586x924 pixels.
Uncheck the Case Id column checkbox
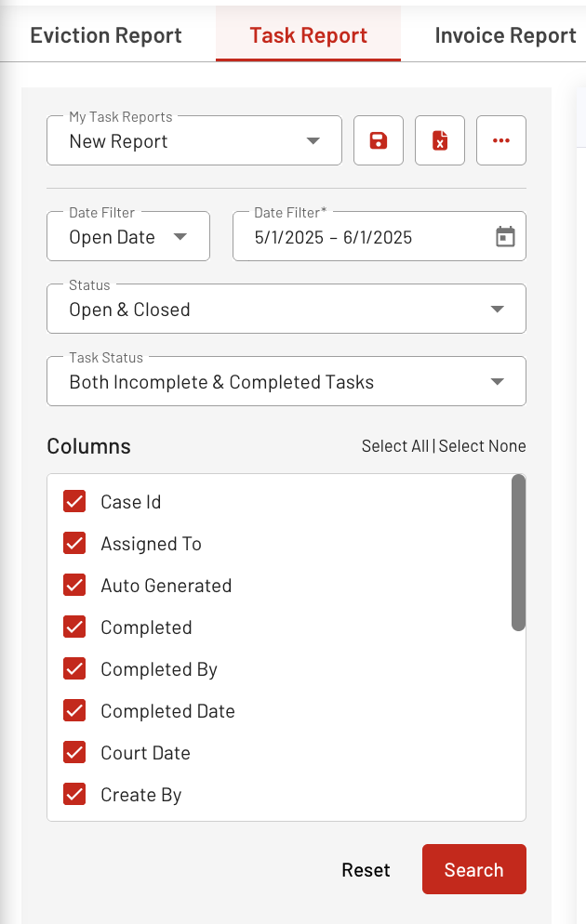[x=74, y=501]
